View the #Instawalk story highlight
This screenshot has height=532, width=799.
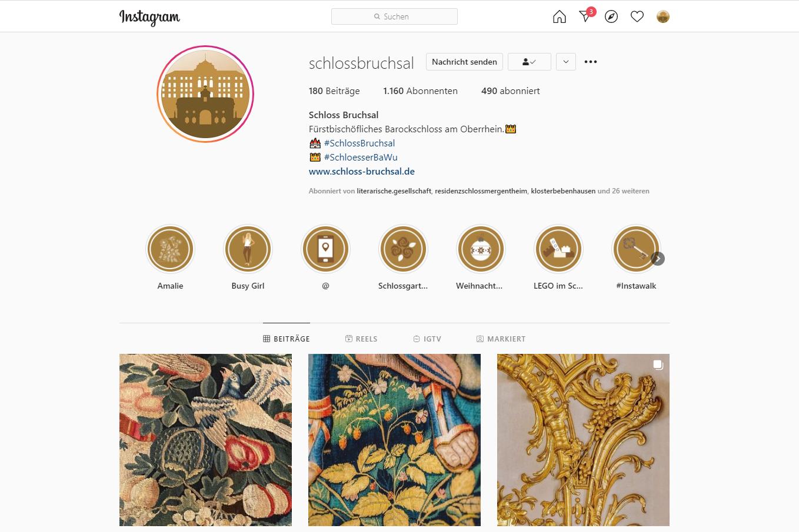[636, 249]
